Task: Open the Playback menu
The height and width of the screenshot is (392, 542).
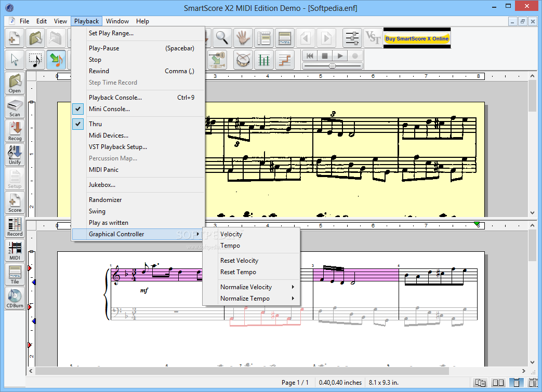Action: [86, 21]
